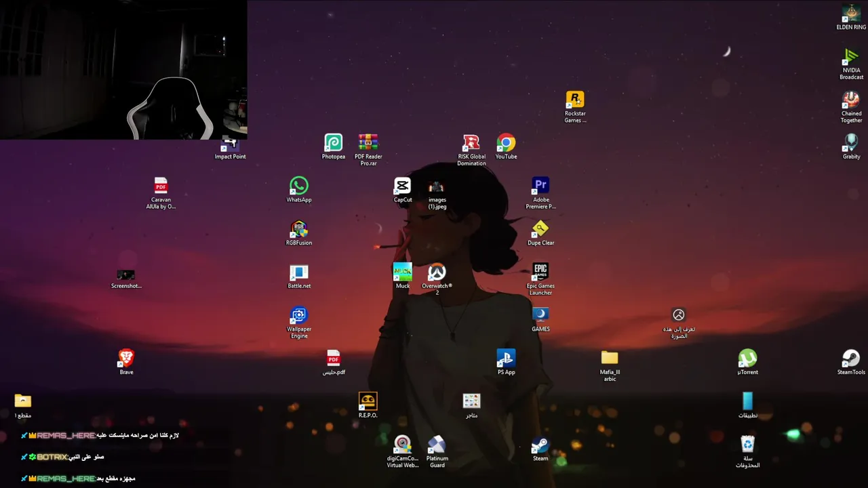Launch Steam from the desktop
The height and width of the screenshot is (488, 868).
click(x=540, y=449)
